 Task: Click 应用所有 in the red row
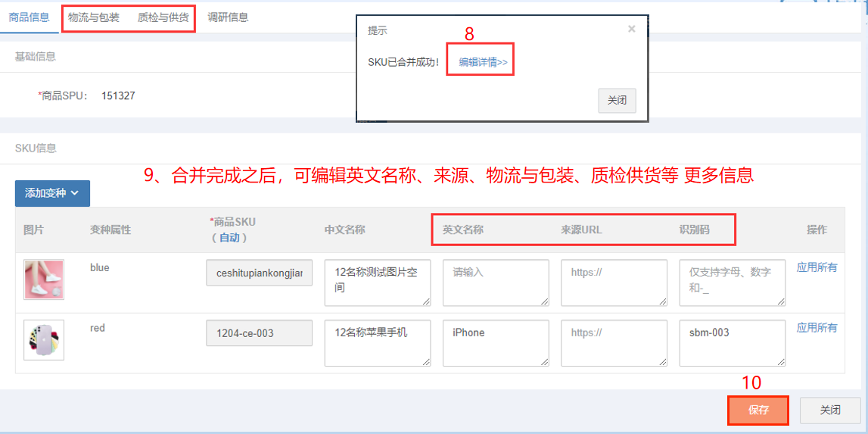pos(817,327)
